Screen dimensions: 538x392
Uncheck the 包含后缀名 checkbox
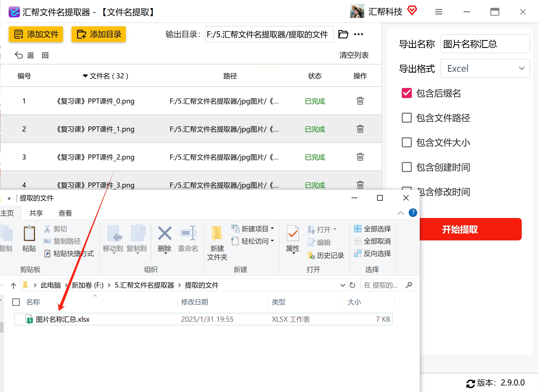(x=407, y=93)
